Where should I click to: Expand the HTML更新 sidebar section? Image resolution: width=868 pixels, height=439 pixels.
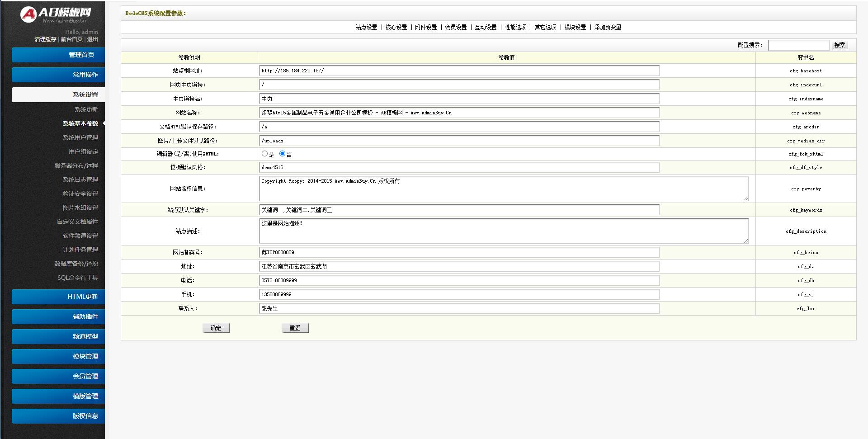coord(58,297)
